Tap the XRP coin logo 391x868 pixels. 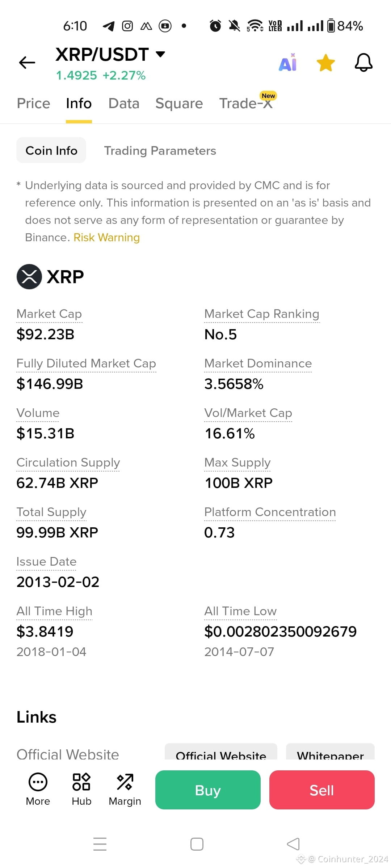point(29,277)
